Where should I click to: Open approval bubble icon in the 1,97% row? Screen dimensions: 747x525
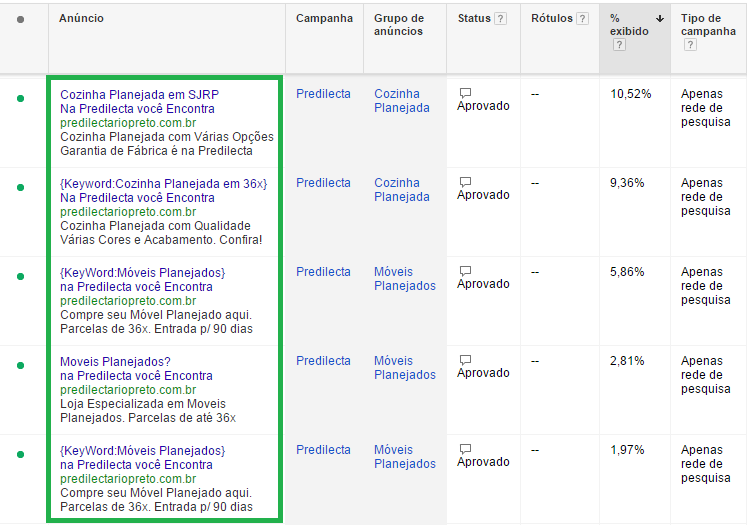465,449
